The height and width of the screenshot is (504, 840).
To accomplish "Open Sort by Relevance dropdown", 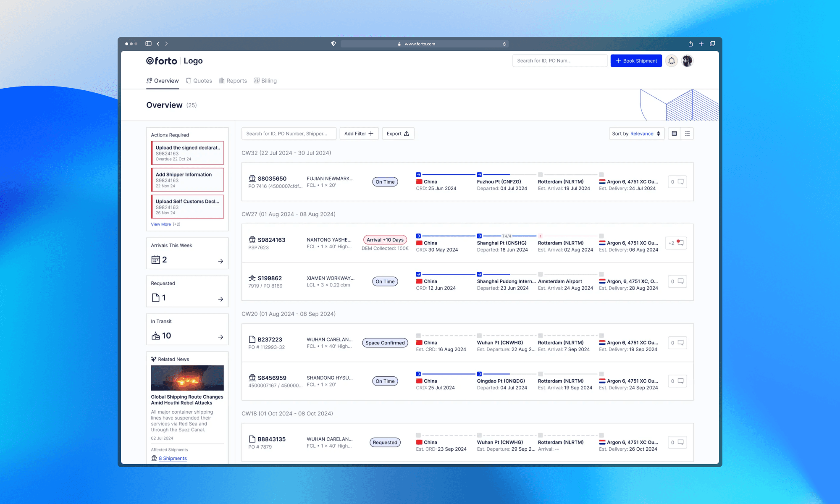I will pyautogui.click(x=636, y=134).
